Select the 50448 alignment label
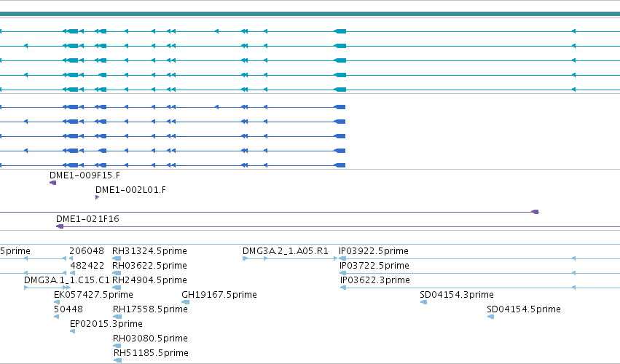The width and height of the screenshot is (620, 364). pyautogui.click(x=68, y=309)
